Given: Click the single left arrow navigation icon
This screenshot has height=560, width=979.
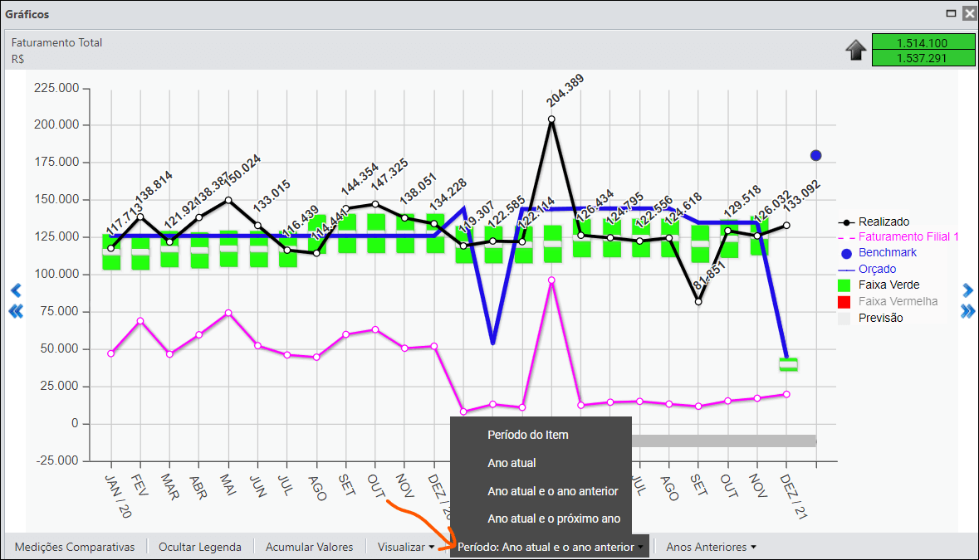Looking at the screenshot, I should coord(17,290).
